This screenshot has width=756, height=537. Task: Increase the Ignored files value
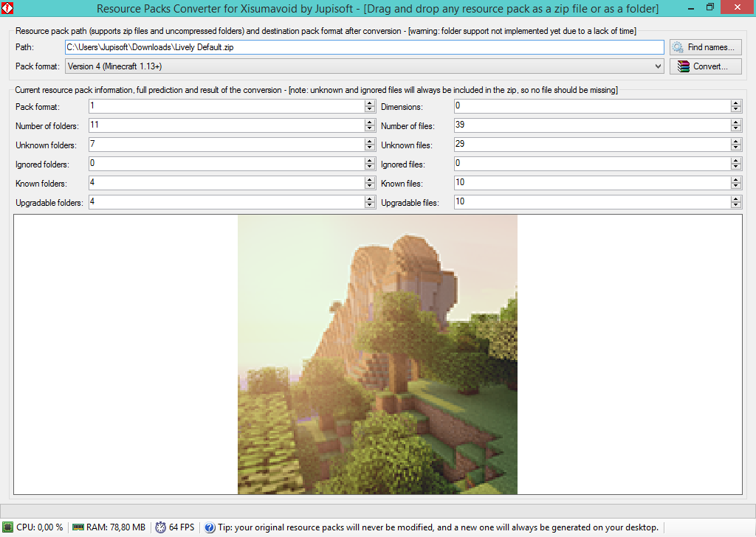click(736, 161)
